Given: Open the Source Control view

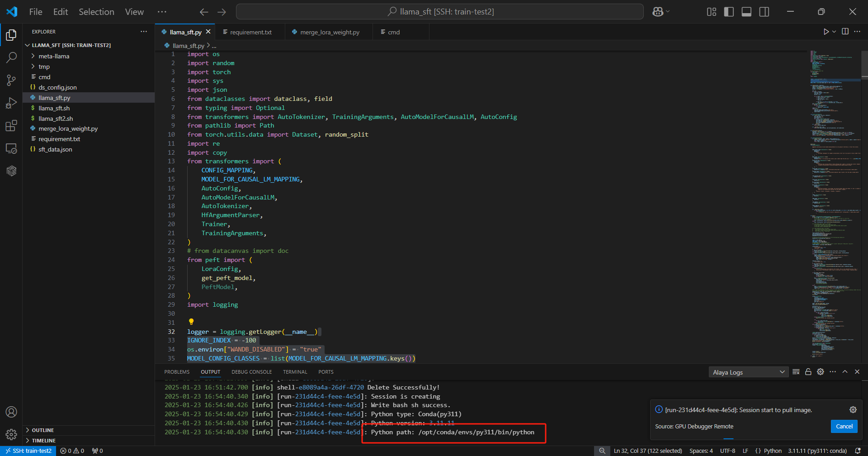Looking at the screenshot, I should pos(11,80).
